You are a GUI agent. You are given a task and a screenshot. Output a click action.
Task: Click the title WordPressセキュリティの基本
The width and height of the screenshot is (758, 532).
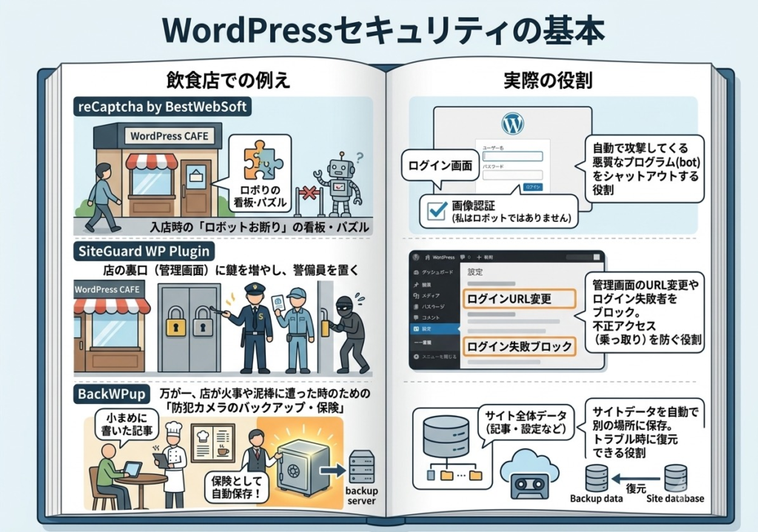tap(383, 30)
